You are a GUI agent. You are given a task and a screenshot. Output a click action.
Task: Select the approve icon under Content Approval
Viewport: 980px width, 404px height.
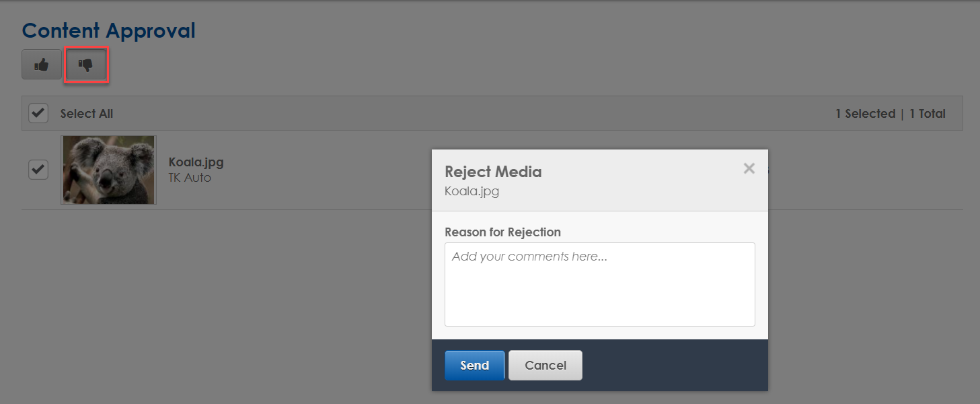pyautogui.click(x=41, y=64)
